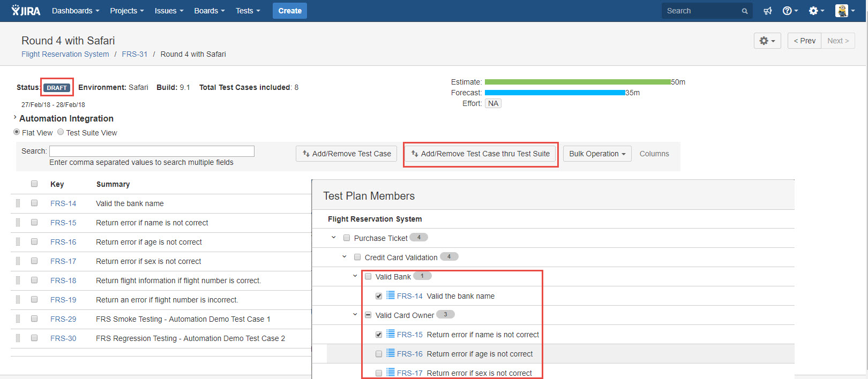Open the feedback megaphone icon
The height and width of the screenshot is (379, 868).
767,11
